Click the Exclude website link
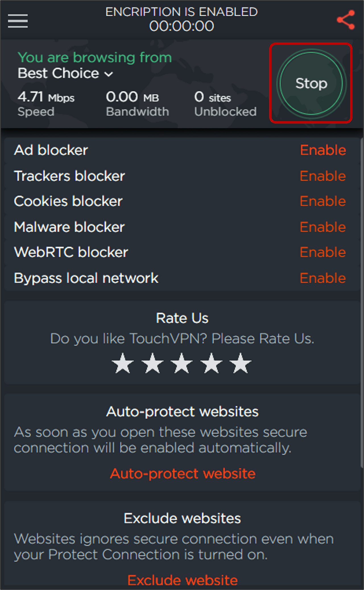This screenshot has height=590, width=364. tap(183, 580)
